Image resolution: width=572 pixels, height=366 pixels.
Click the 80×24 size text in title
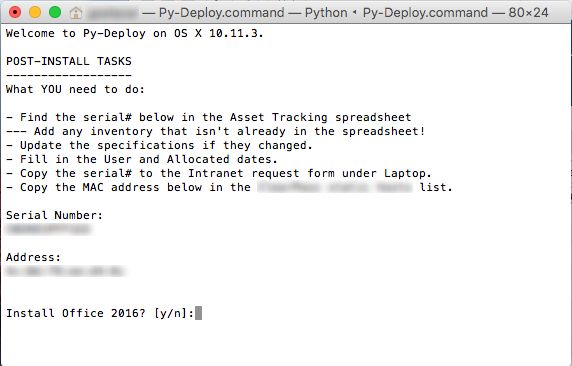point(529,13)
